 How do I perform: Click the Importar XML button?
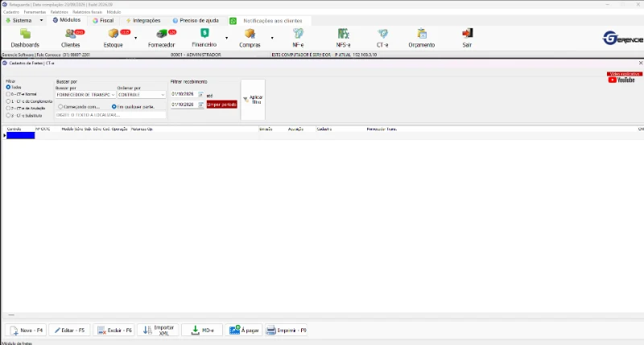[158, 331]
